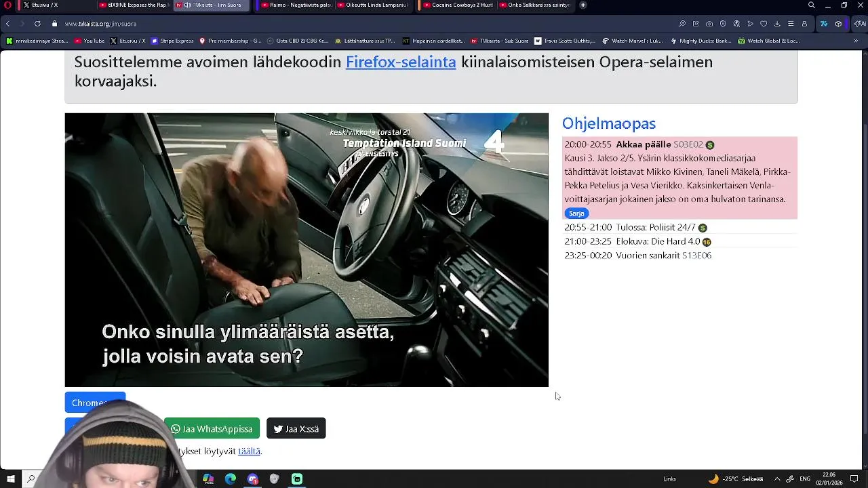The image size is (868, 488).
Task: Select the 23:25-00:20 Vuorien sankarit row
Action: click(x=680, y=256)
